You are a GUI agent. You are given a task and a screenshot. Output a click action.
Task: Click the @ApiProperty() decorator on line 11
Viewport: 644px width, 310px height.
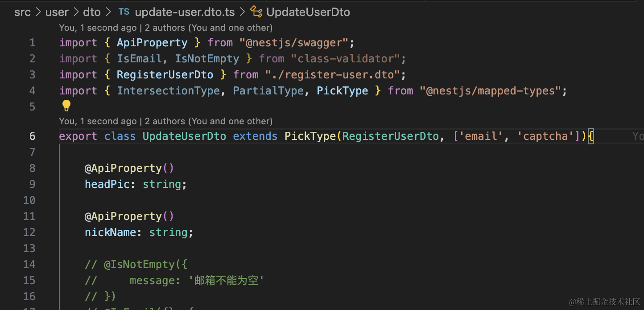click(x=129, y=216)
